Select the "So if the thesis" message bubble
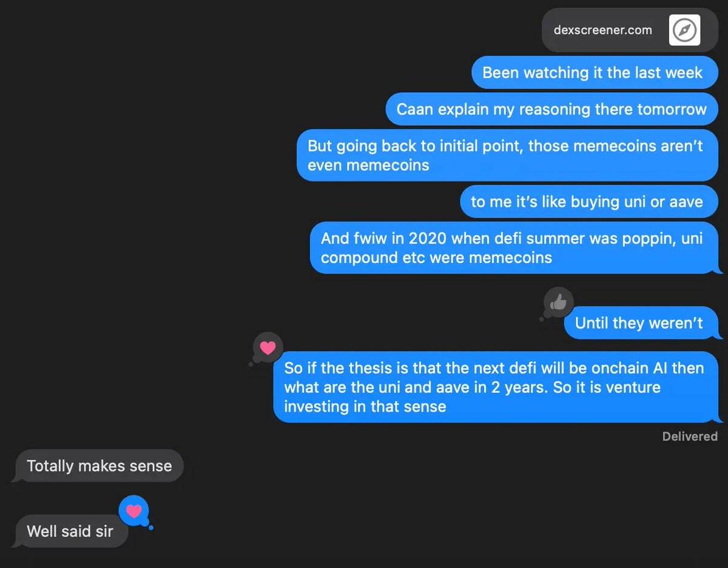The height and width of the screenshot is (568, 728). tap(494, 387)
